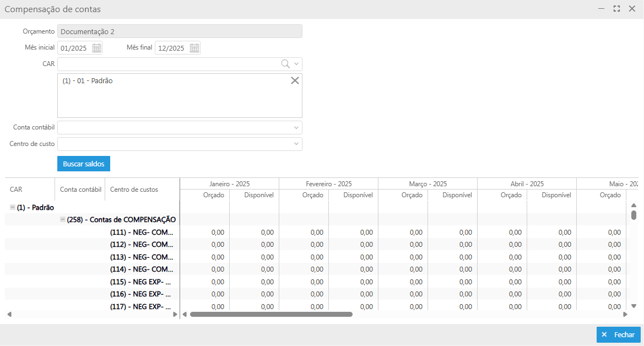The height and width of the screenshot is (346, 644).
Task: Open the CAR dropdown arrow
Action: [x=296, y=64]
